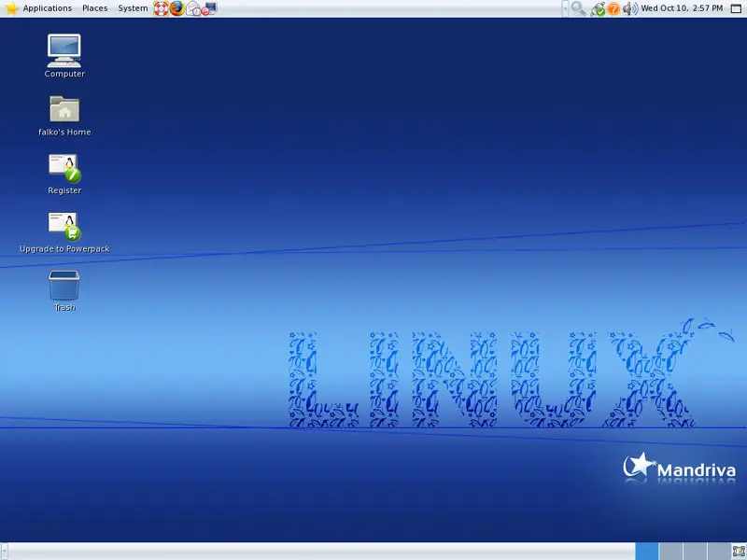Launch Firefox web browser from panel

(177, 8)
